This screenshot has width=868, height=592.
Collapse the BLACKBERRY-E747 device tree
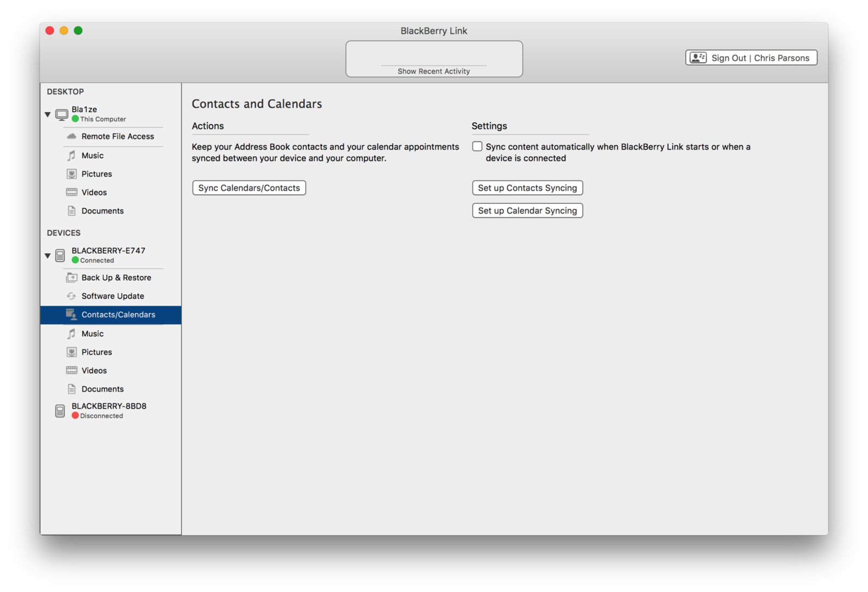48,255
